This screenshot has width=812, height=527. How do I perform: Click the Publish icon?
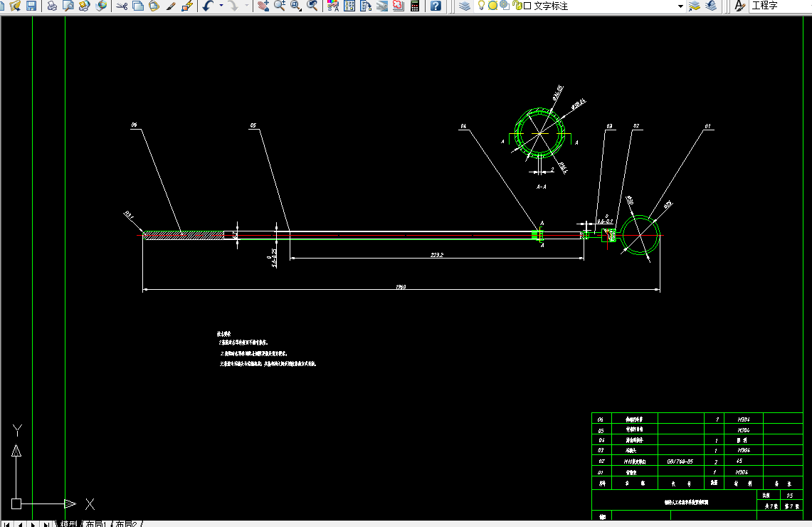pyautogui.click(x=84, y=6)
